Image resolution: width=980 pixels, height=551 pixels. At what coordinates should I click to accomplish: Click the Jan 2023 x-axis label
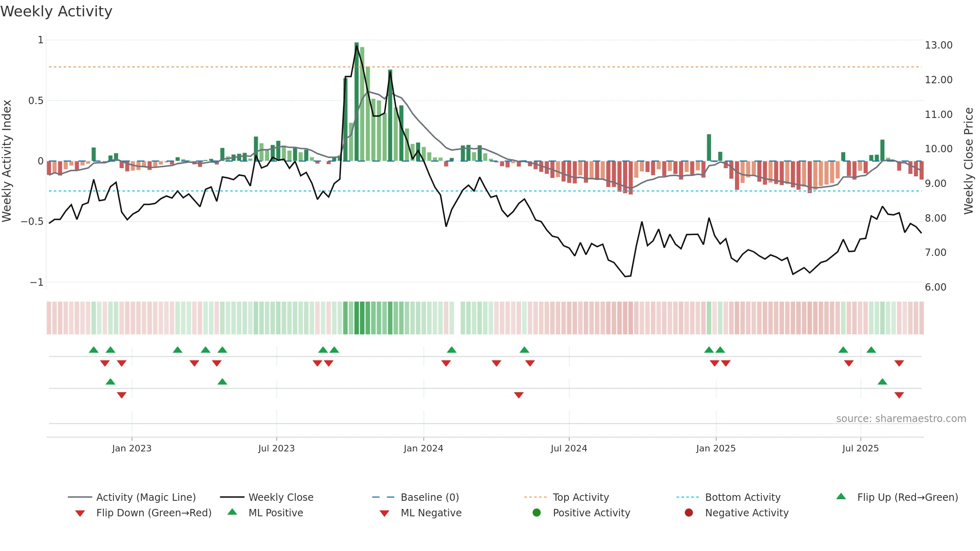click(132, 448)
